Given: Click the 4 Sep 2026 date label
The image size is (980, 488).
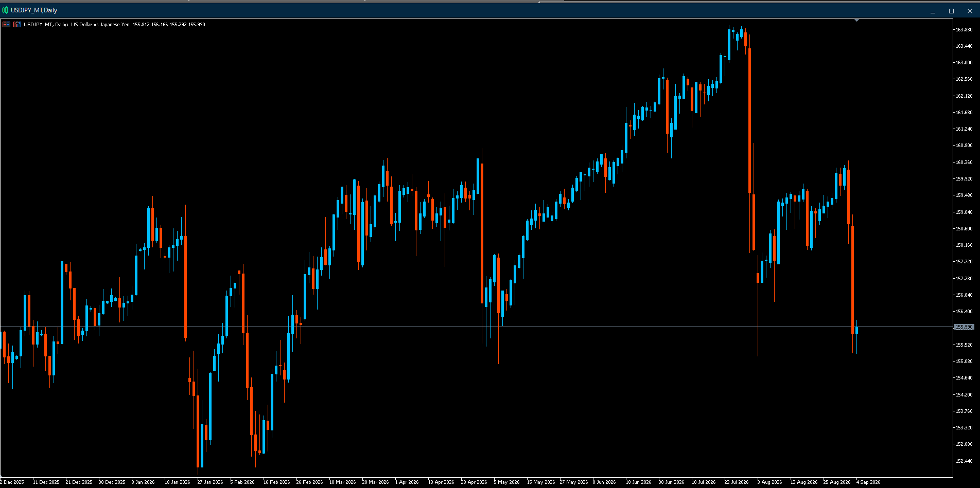Looking at the screenshot, I should (x=868, y=482).
